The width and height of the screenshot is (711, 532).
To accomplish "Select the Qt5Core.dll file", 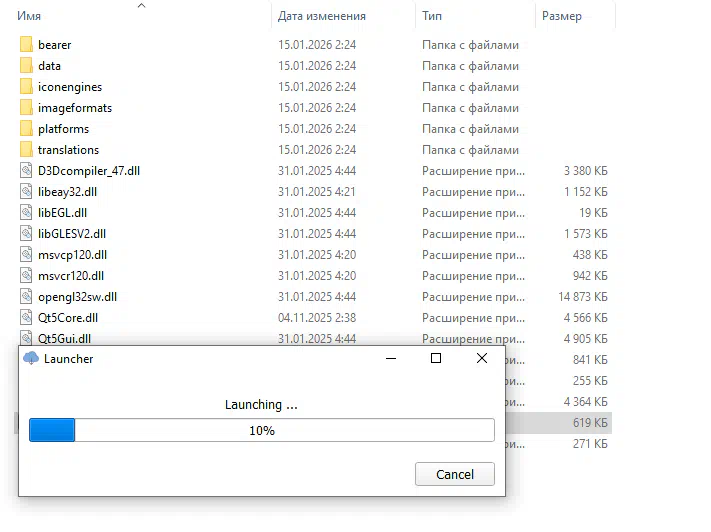I will tap(70, 318).
